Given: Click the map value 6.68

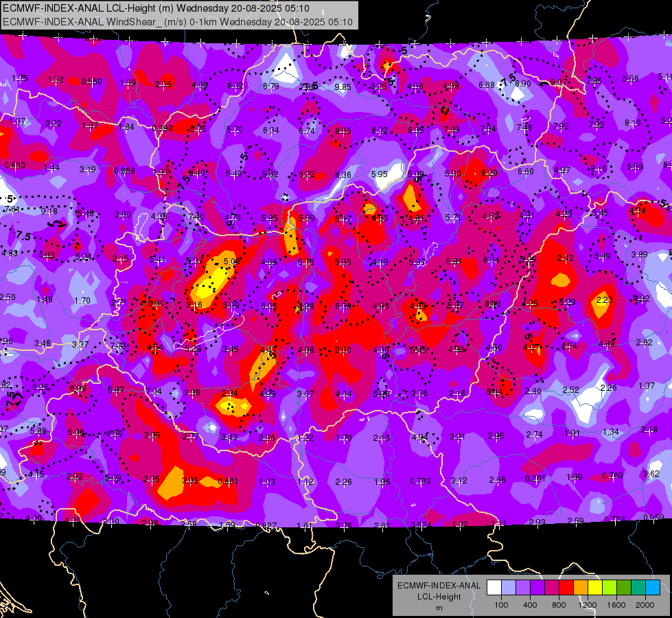Looking at the screenshot, I should pyautogui.click(x=487, y=85).
